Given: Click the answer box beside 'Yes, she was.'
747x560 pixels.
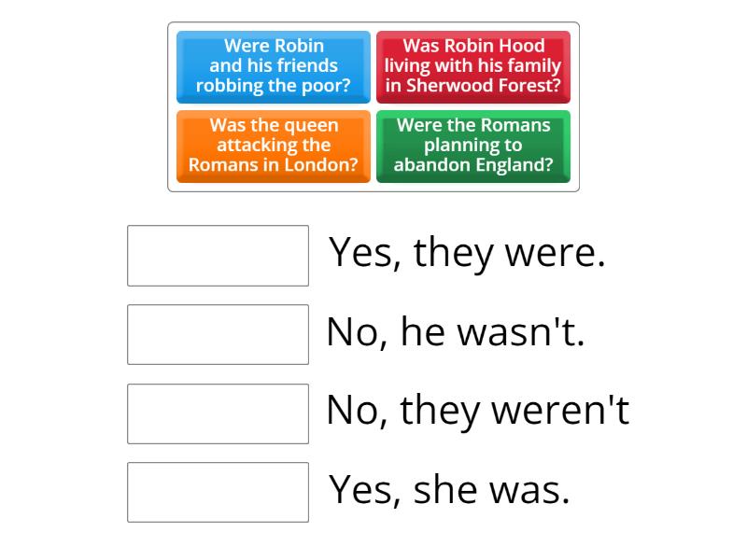Looking at the screenshot, I should point(217,492).
